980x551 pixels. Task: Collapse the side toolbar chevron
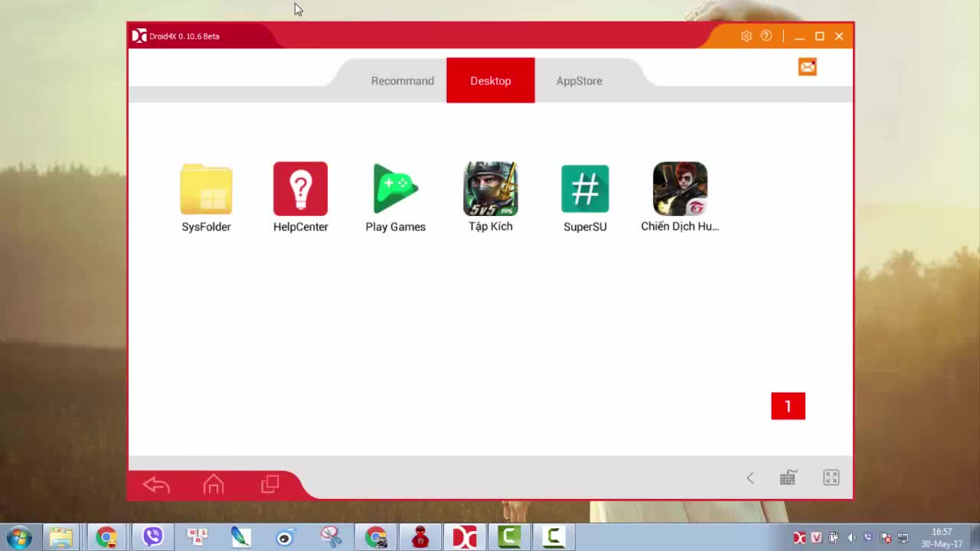click(750, 478)
